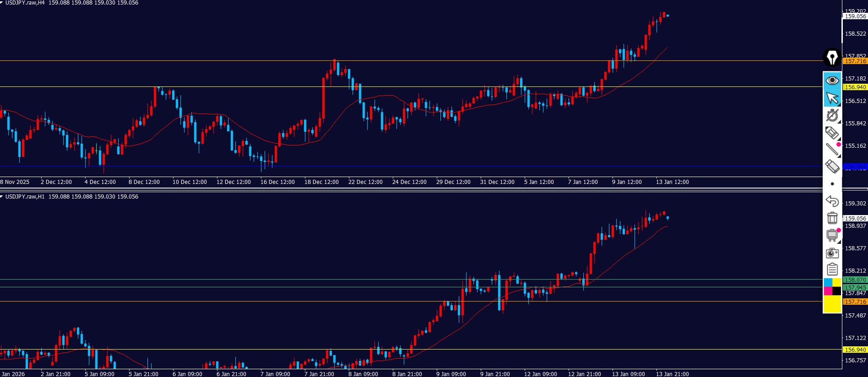Viewport: 868px width, 377px height.
Task: Click the orange 157.716 price label in H4 chart
Action: click(855, 61)
